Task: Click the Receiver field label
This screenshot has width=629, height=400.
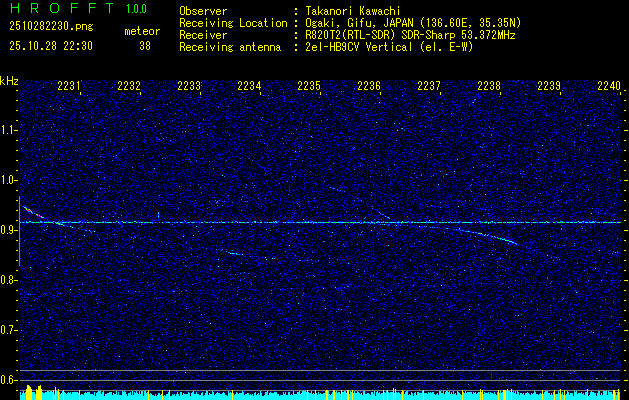Action: (x=203, y=35)
